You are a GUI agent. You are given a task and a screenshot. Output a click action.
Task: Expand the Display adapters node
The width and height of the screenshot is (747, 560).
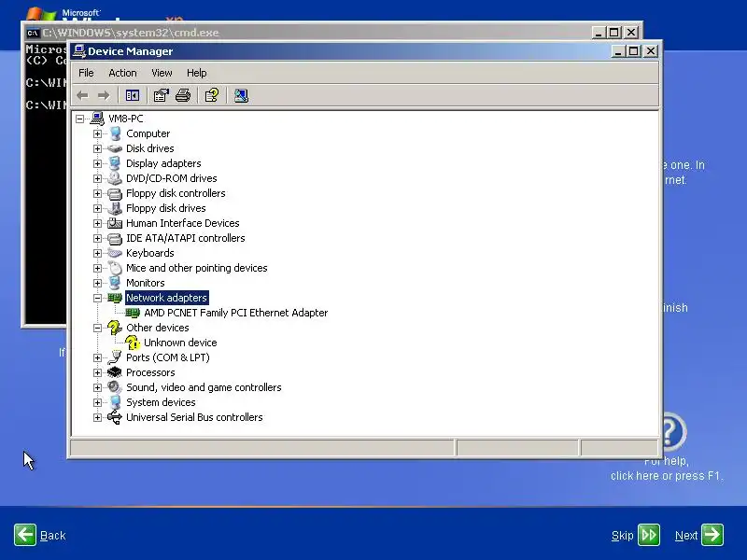(x=97, y=163)
